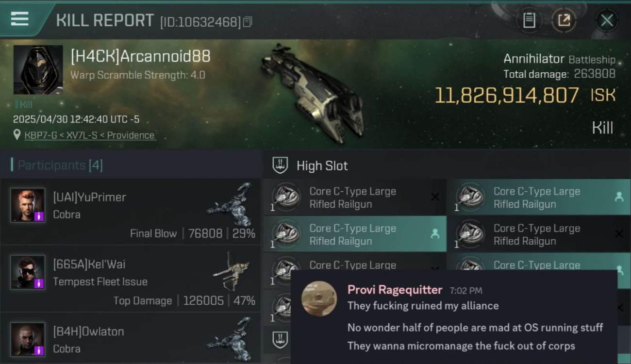Click the share export icon
Image resolution: width=631 pixels, height=364 pixels.
tap(564, 20)
